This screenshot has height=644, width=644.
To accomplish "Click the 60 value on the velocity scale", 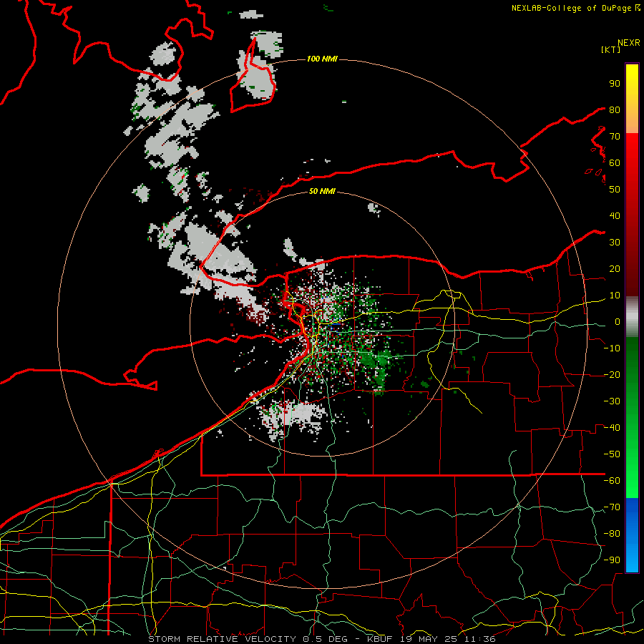I will (x=615, y=162).
